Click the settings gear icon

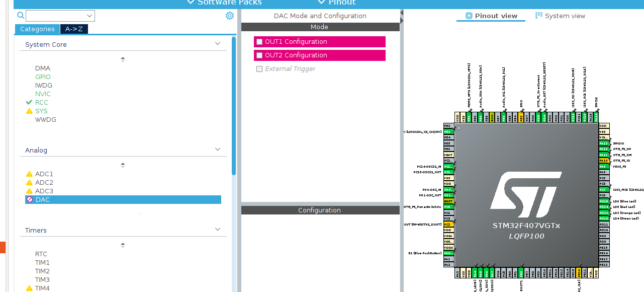coord(230,16)
